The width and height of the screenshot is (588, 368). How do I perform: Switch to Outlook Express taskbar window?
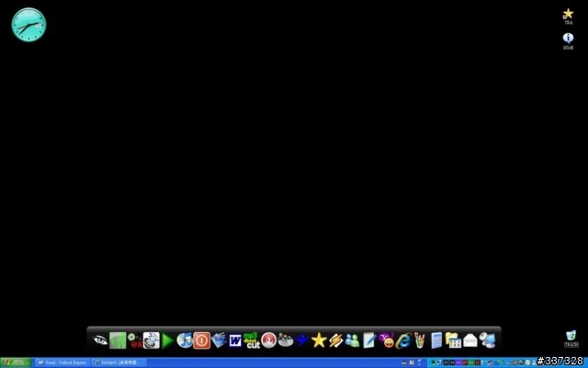coord(62,362)
